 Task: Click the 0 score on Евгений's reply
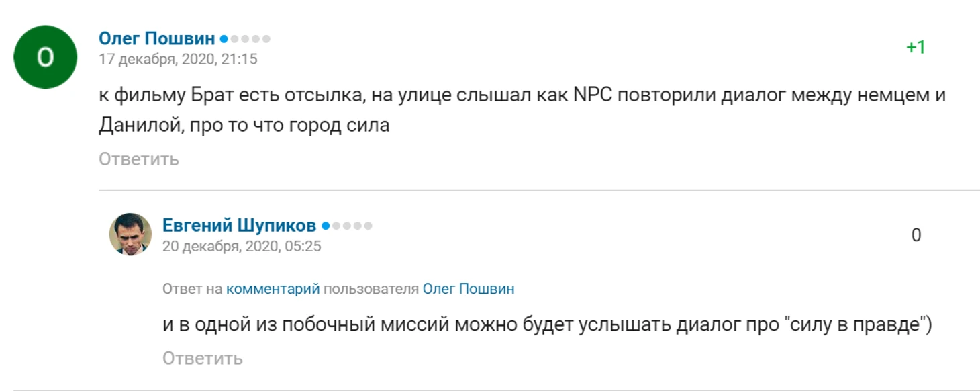click(916, 235)
